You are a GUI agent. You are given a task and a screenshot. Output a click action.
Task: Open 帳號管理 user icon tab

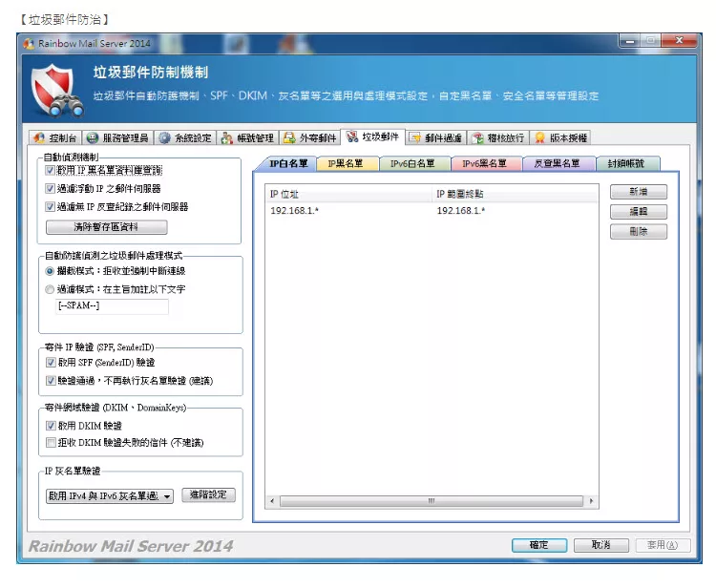point(227,138)
